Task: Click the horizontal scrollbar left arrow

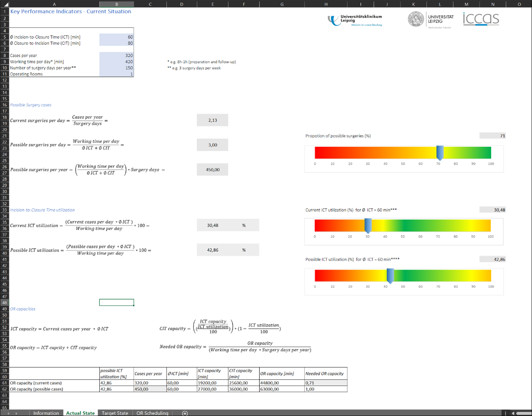Action: click(x=513, y=413)
